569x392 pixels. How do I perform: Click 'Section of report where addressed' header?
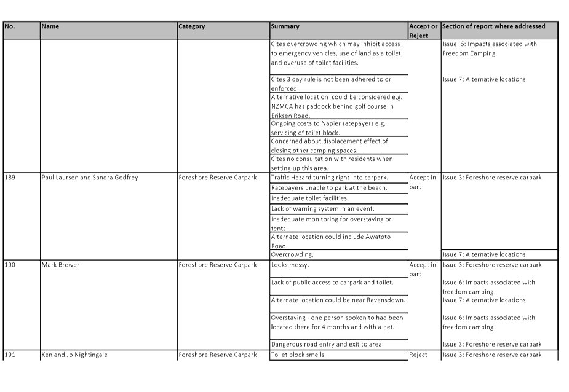[x=499, y=31]
